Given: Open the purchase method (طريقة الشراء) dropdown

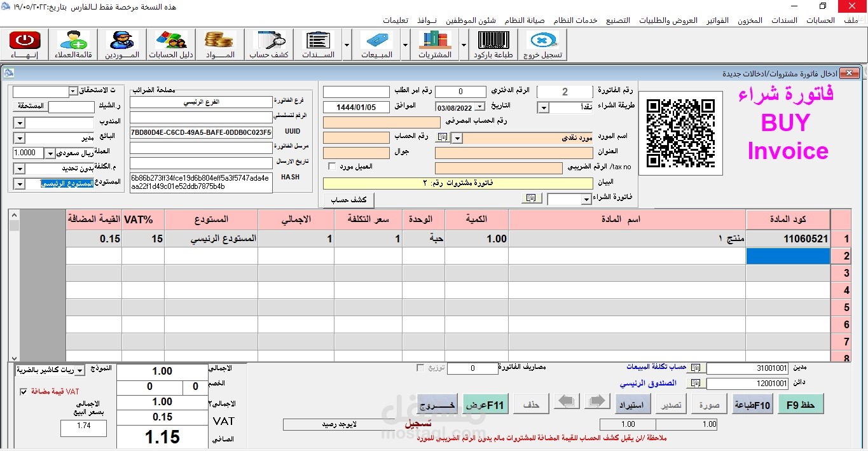Looking at the screenshot, I should [x=543, y=108].
